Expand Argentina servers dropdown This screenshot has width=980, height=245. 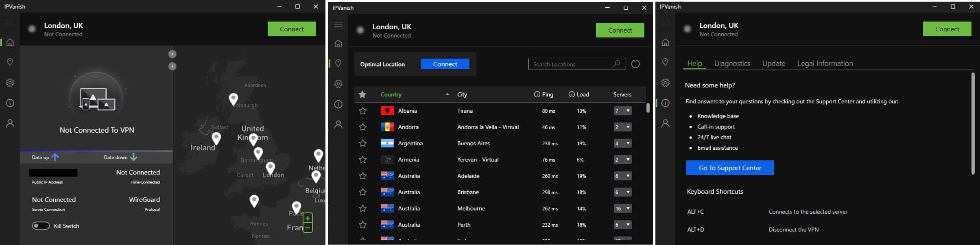622,143
